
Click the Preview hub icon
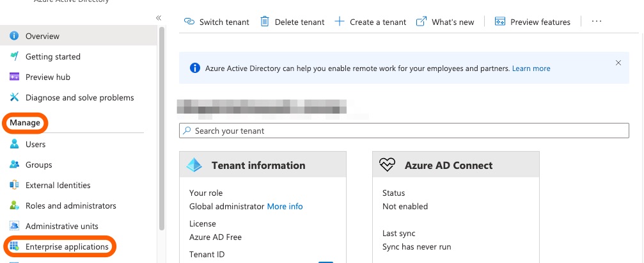14,77
